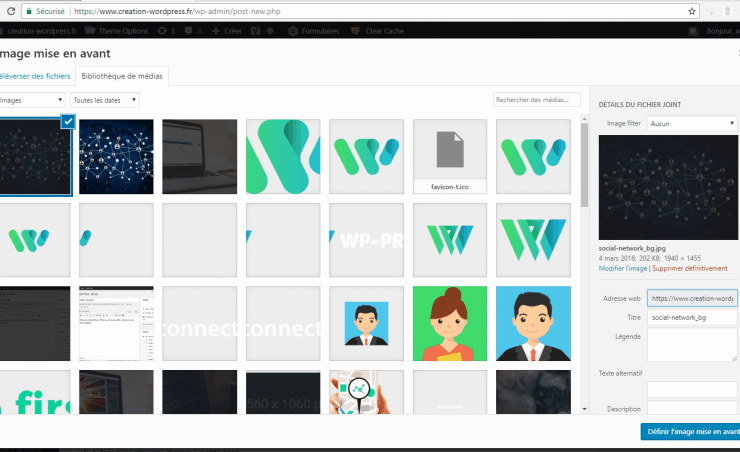Click Clear Cache in the admin bar
This screenshot has height=452, width=740.
coord(377,31)
